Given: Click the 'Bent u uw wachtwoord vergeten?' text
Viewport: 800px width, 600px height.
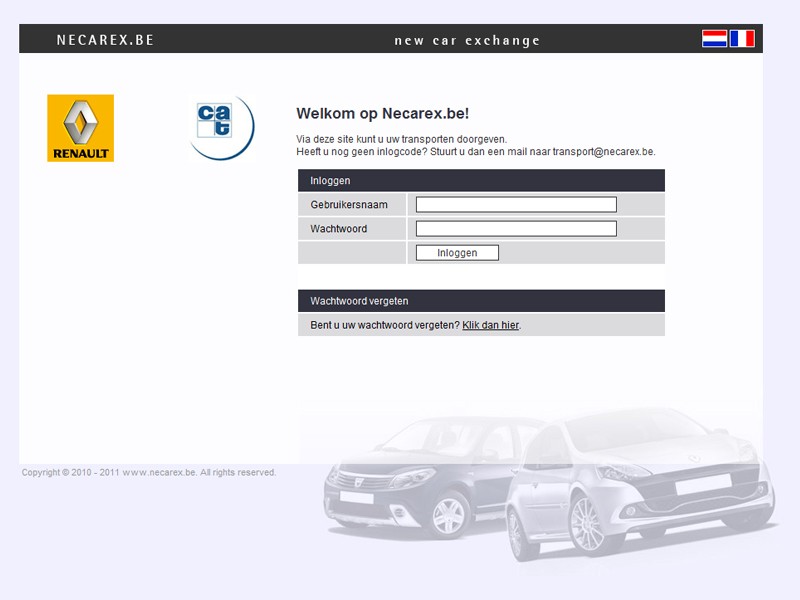Looking at the screenshot, I should tap(385, 325).
